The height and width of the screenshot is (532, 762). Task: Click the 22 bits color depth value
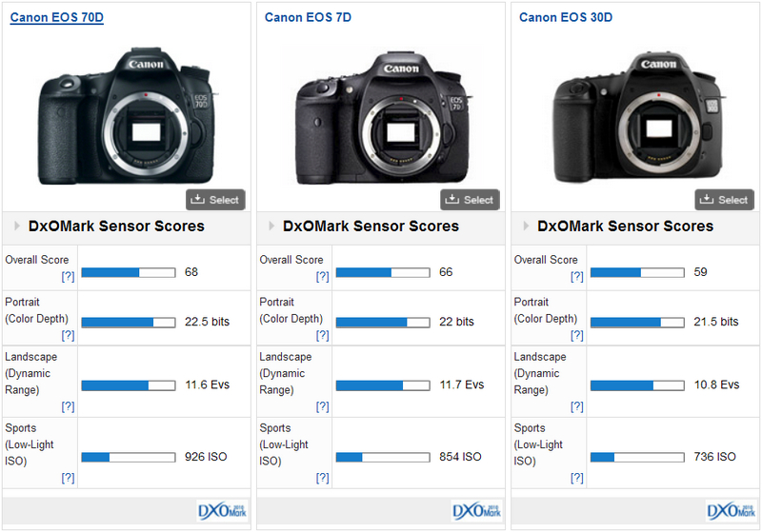(x=457, y=322)
